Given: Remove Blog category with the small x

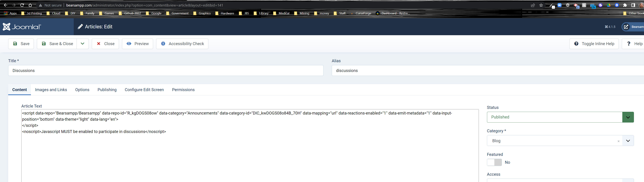Looking at the screenshot, I should coord(619,141).
